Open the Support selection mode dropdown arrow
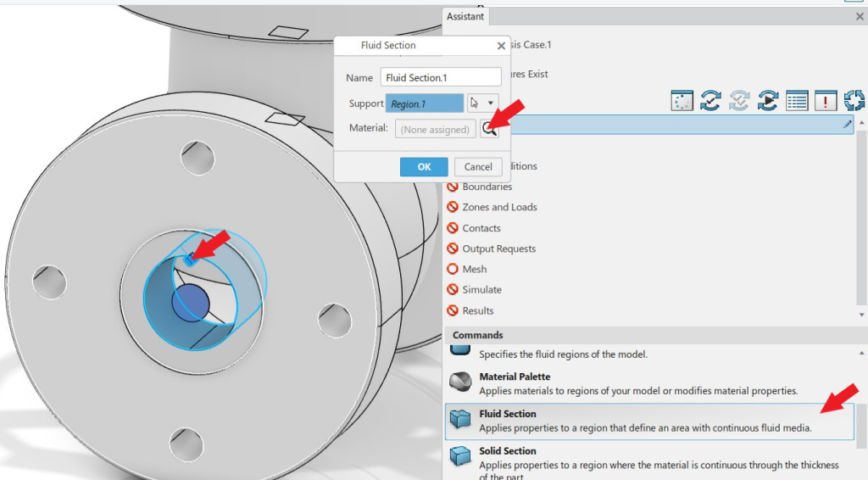 point(490,103)
